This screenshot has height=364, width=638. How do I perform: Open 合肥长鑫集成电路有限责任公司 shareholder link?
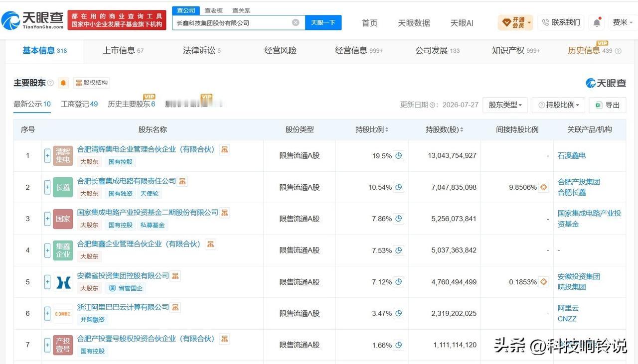pyautogui.click(x=127, y=181)
